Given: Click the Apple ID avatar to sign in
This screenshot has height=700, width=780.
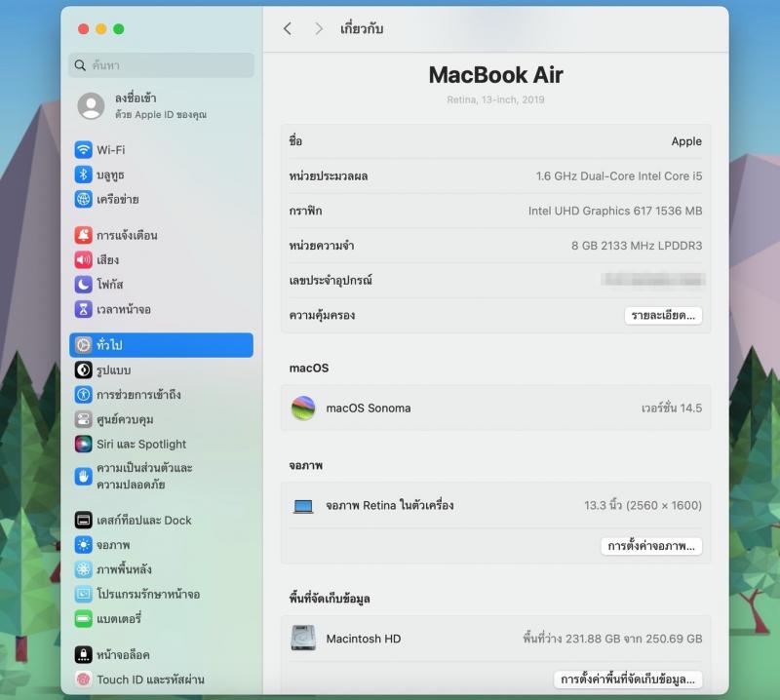Looking at the screenshot, I should pos(91,105).
